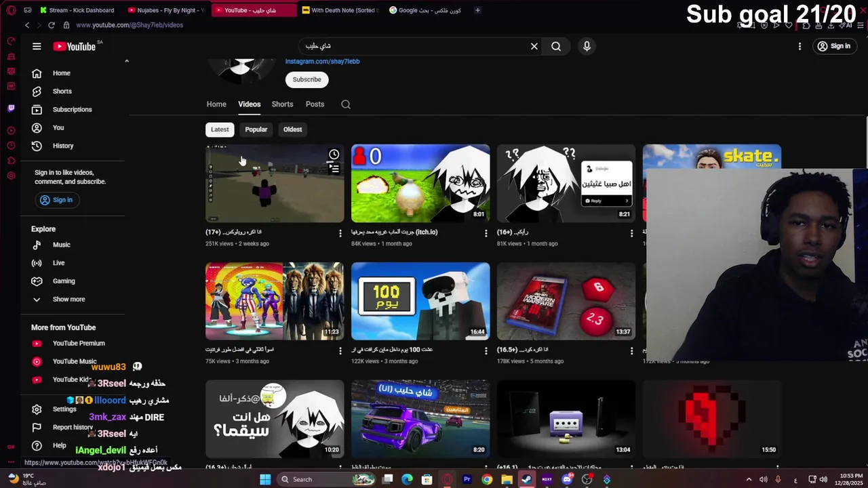Viewport: 868px width, 488px height.
Task: Click the magnifier search button
Action: (x=556, y=46)
